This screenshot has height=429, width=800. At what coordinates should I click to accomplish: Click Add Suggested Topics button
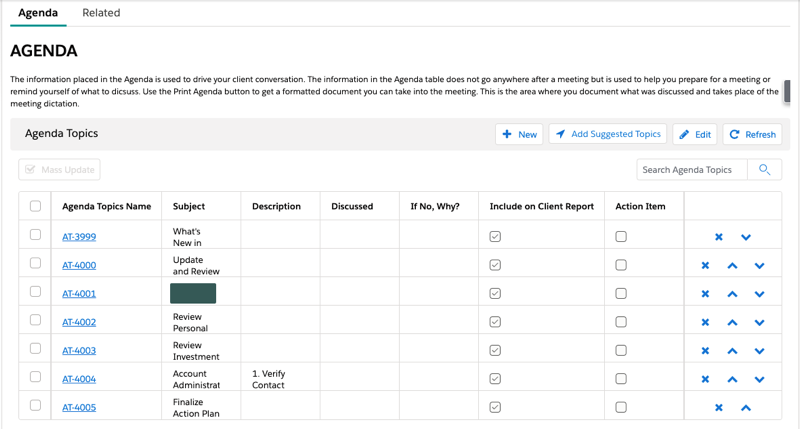[608, 134]
